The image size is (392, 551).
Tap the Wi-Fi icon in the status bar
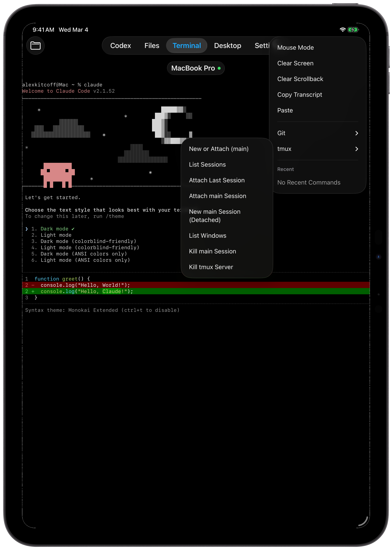click(x=342, y=29)
